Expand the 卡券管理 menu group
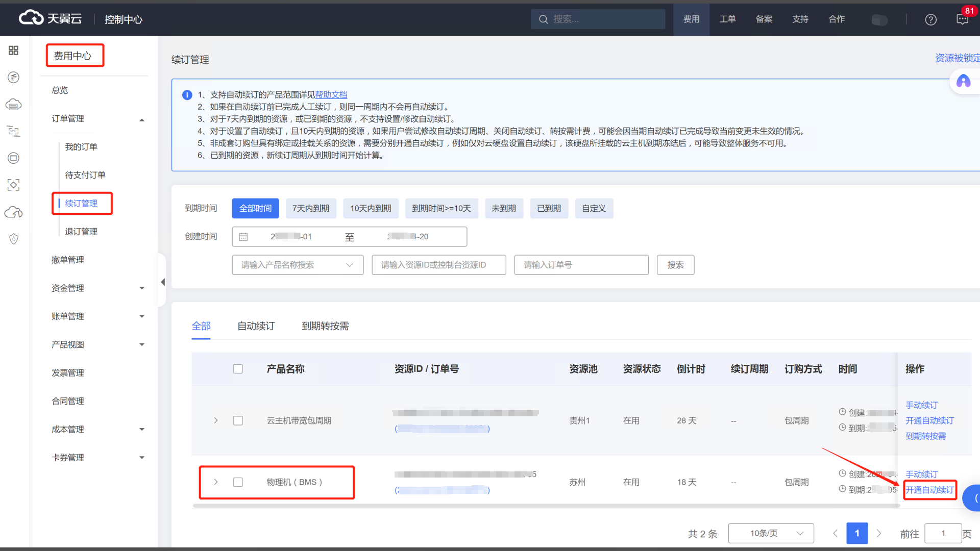The image size is (980, 551). pos(142,458)
